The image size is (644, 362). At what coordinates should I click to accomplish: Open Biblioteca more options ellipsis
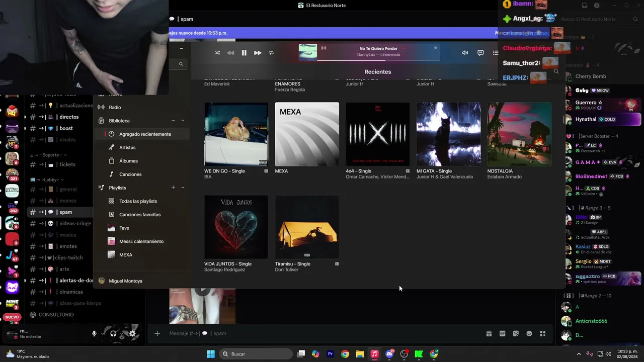click(x=173, y=121)
